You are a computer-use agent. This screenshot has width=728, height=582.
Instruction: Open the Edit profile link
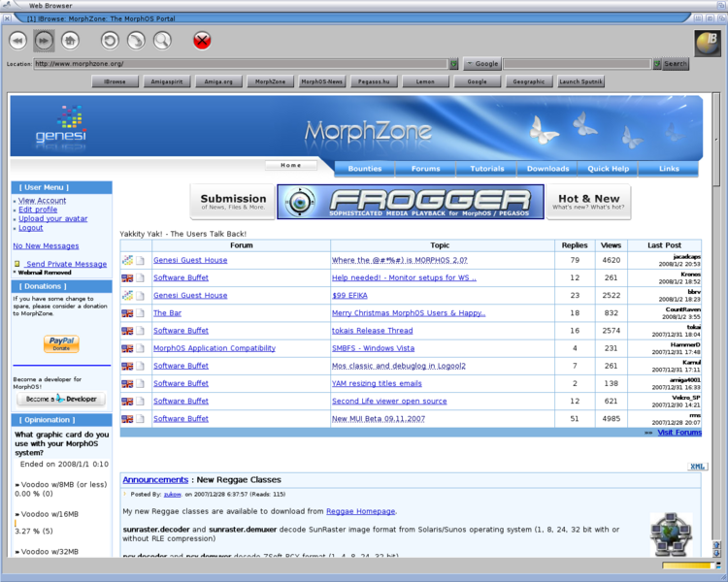pos(38,210)
